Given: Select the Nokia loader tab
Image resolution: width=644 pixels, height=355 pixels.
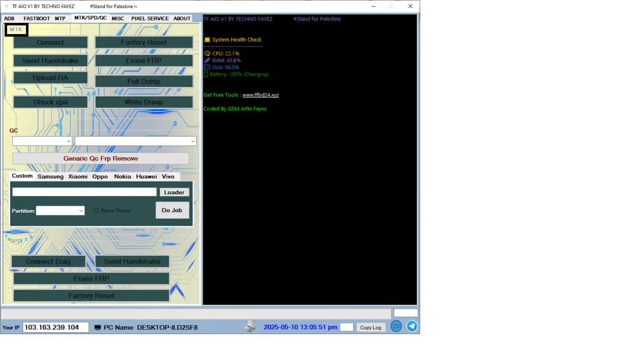Looking at the screenshot, I should (x=122, y=176).
